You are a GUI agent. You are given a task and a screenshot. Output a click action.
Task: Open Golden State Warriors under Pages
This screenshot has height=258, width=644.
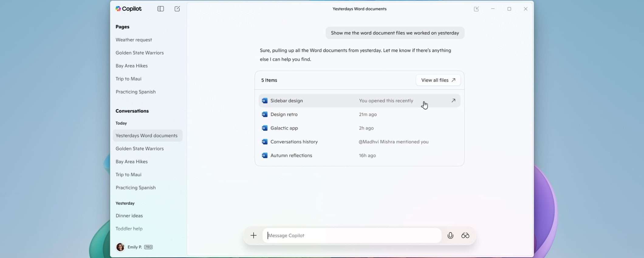[139, 53]
